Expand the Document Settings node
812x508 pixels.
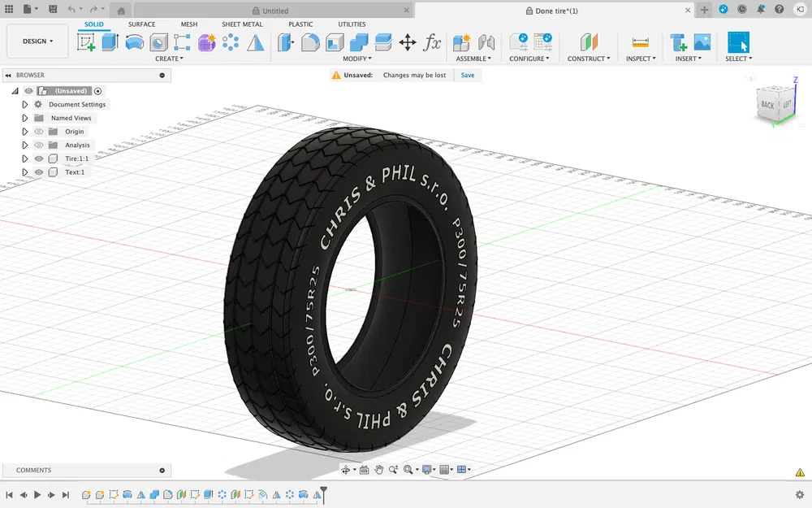click(24, 104)
